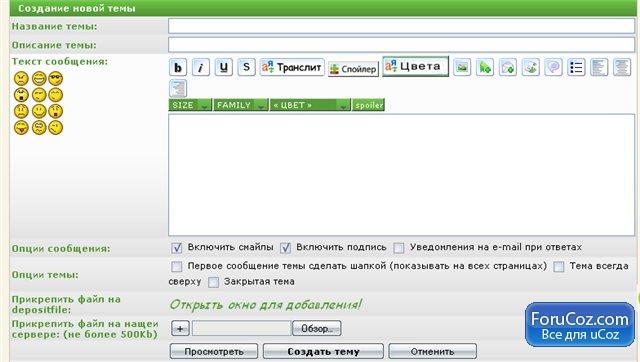Click the Просмотреть preview button
This screenshot has height=362, width=640.
[214, 352]
